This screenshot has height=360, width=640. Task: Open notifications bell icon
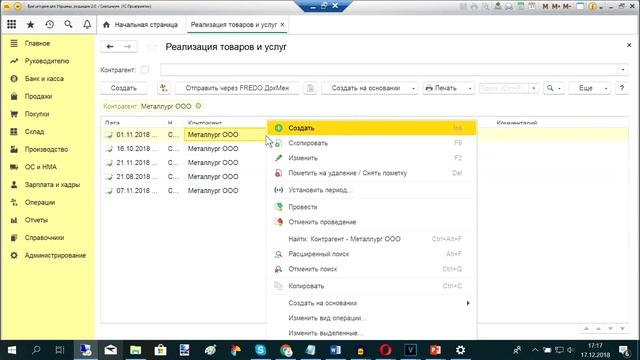87,24
